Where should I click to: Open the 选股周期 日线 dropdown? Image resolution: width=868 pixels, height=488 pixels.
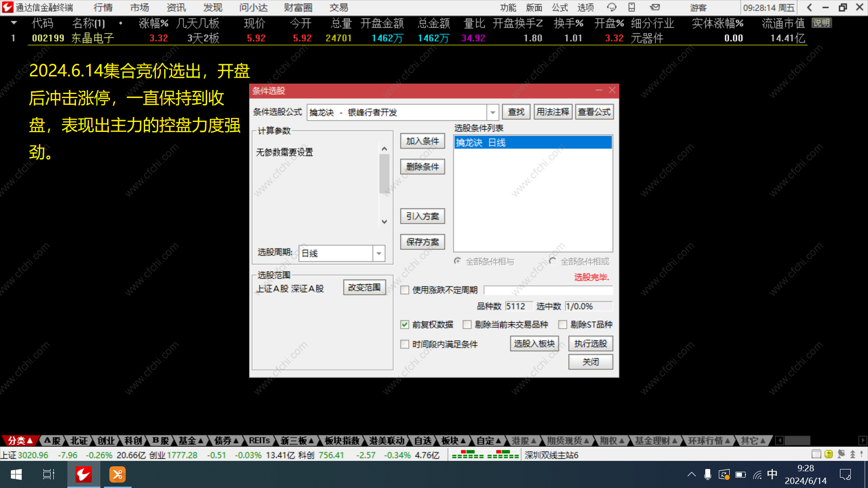point(379,253)
